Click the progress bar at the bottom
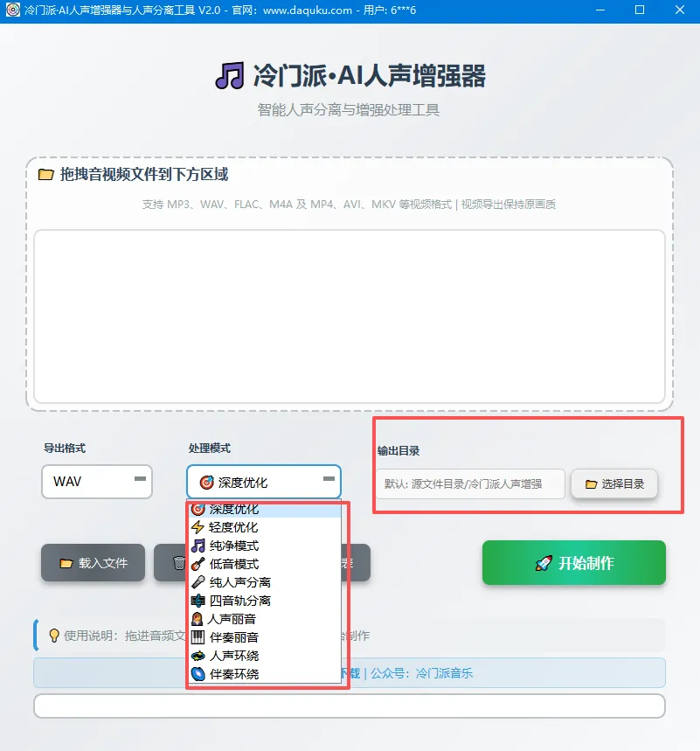Image resolution: width=700 pixels, height=751 pixels. tap(350, 706)
